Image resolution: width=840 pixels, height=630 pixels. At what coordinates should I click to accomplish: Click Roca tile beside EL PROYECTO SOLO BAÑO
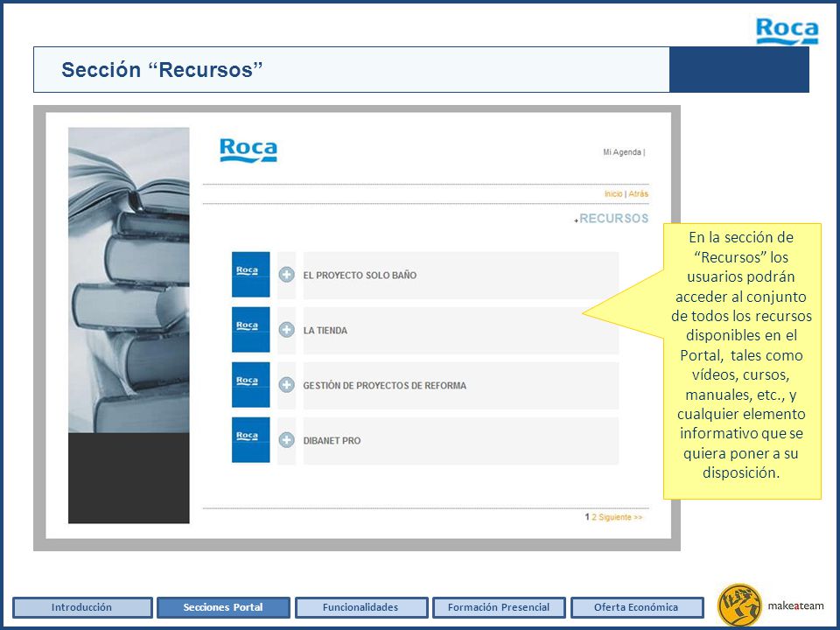[251, 274]
